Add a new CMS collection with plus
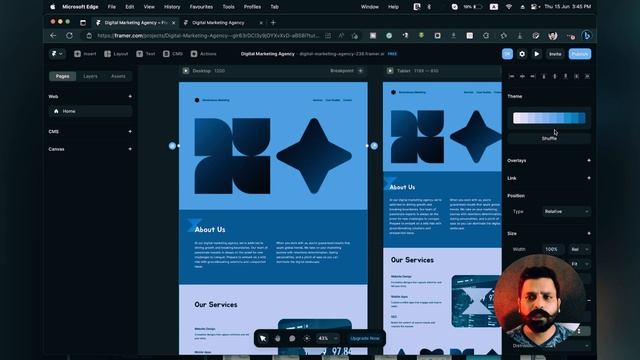Image resolution: width=640 pixels, height=360 pixels. coord(130,131)
